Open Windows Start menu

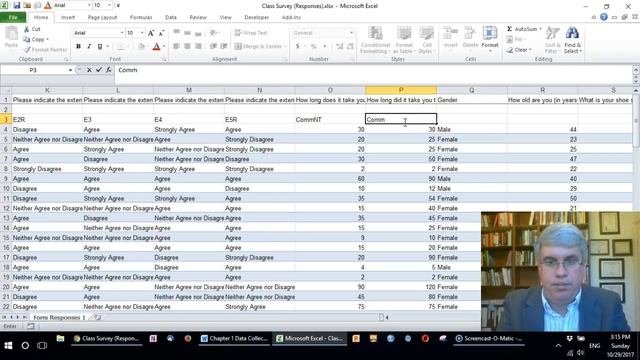point(8,345)
